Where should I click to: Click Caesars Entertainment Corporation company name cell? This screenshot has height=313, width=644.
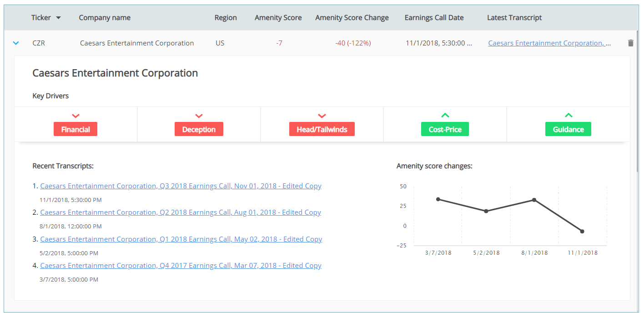pyautogui.click(x=137, y=43)
